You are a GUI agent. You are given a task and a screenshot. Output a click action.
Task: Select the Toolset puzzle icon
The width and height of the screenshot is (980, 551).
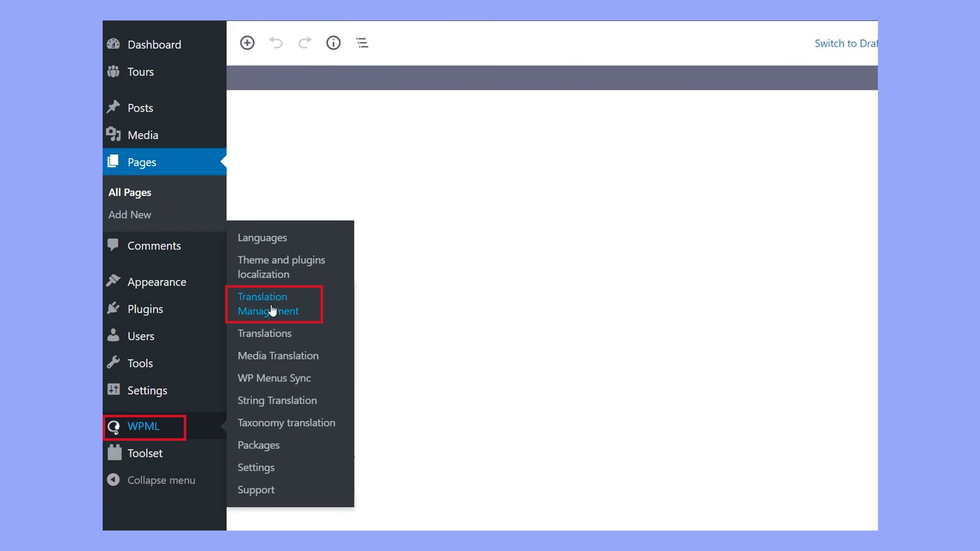point(113,453)
